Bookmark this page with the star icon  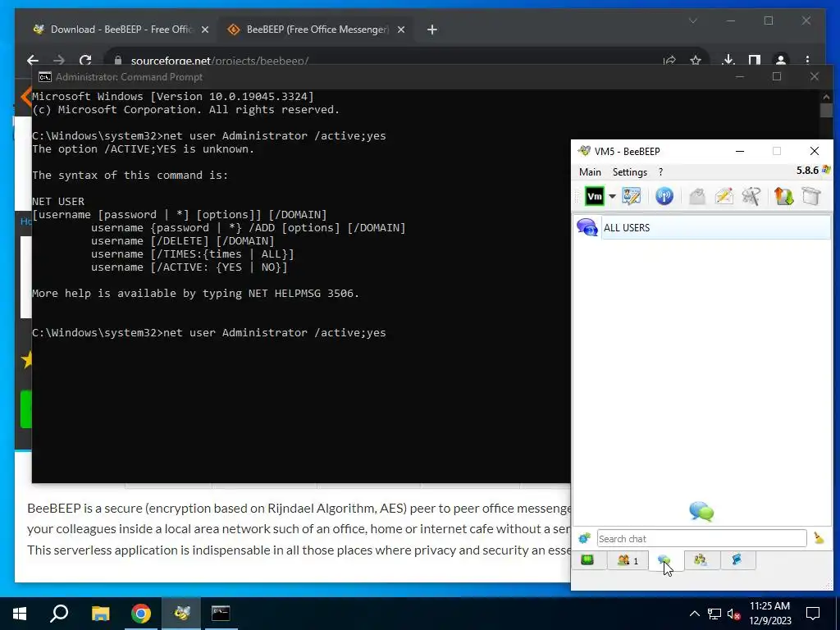pyautogui.click(x=696, y=61)
